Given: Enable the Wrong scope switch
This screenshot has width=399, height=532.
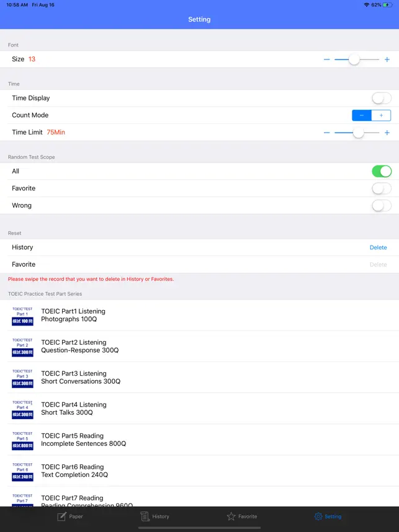Looking at the screenshot, I should pos(382,206).
